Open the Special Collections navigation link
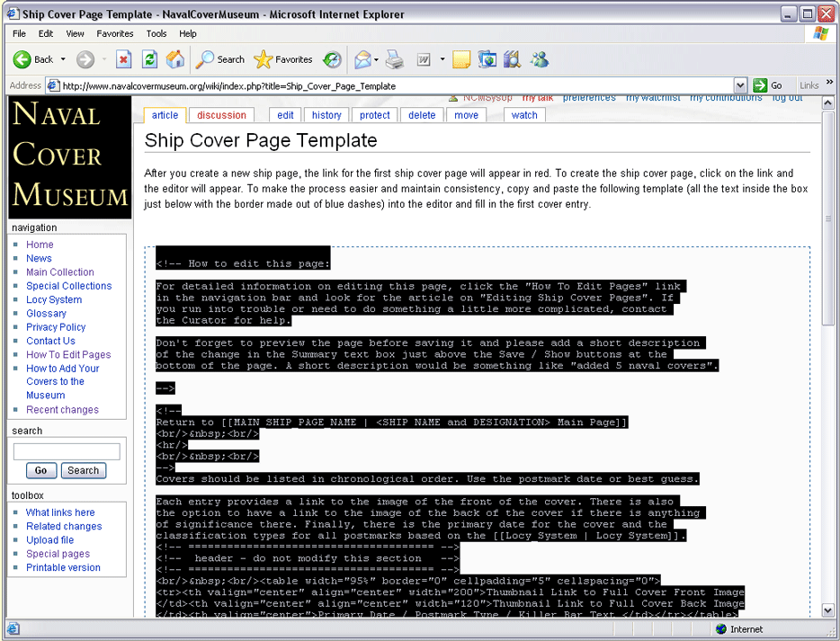The image size is (840, 641). click(x=68, y=286)
